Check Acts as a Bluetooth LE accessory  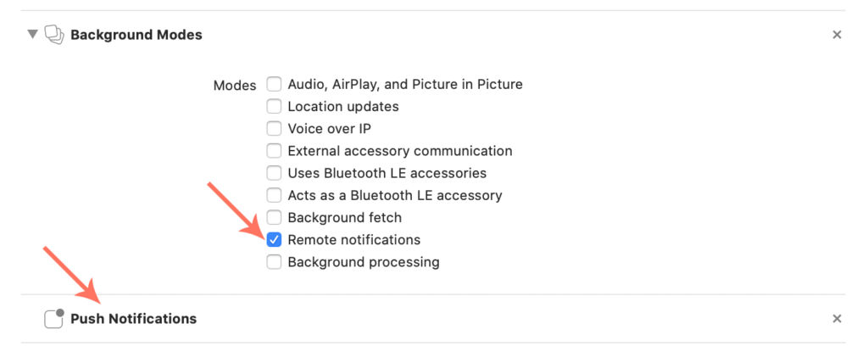[x=274, y=195]
